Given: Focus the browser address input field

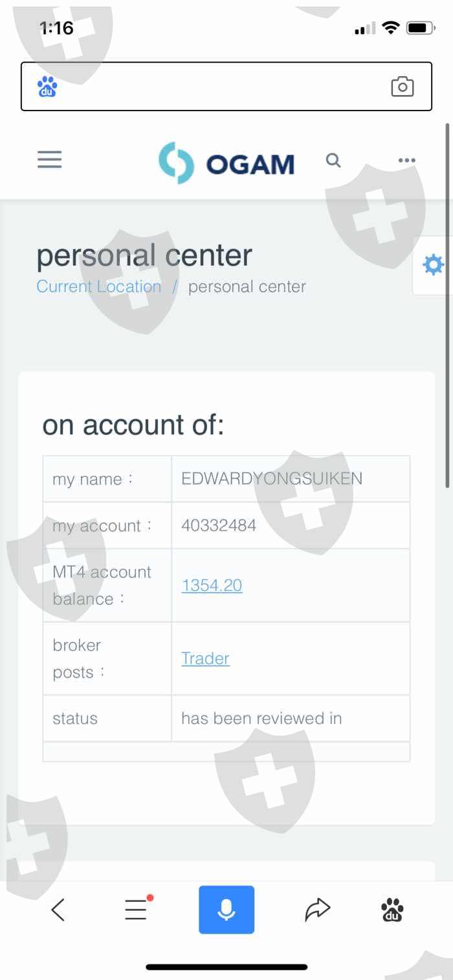Looking at the screenshot, I should [220, 87].
